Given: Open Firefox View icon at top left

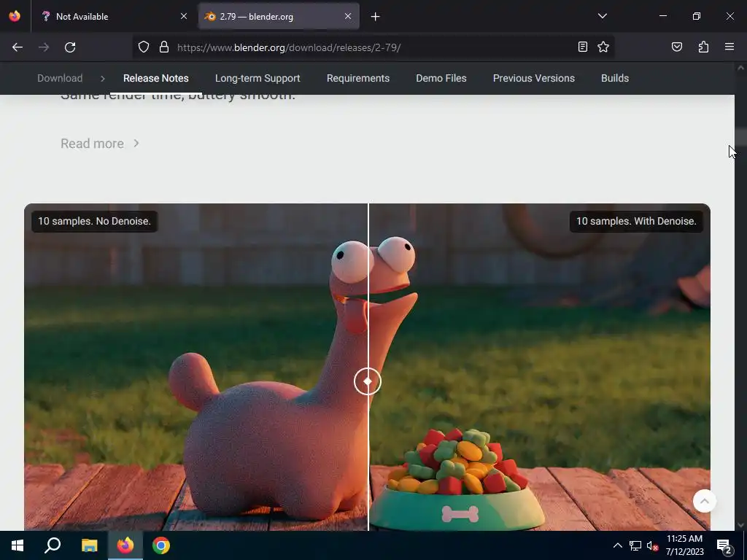Looking at the screenshot, I should [15, 16].
